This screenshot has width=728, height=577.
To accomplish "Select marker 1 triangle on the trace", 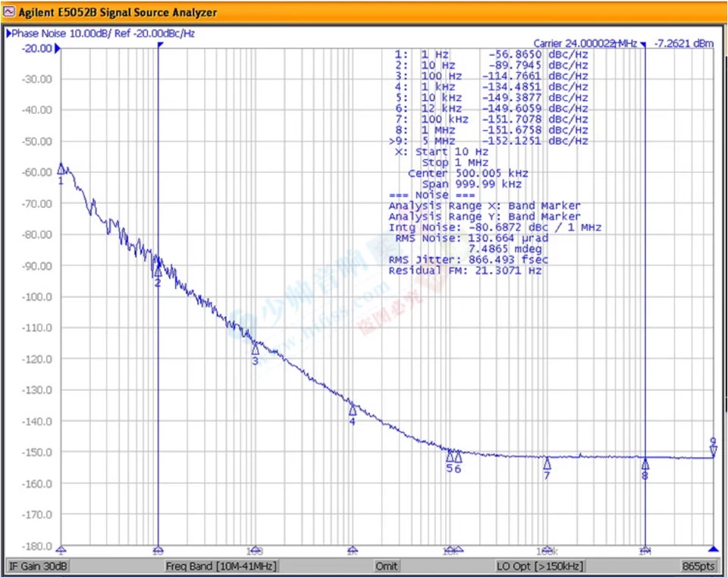I will coord(61,168).
